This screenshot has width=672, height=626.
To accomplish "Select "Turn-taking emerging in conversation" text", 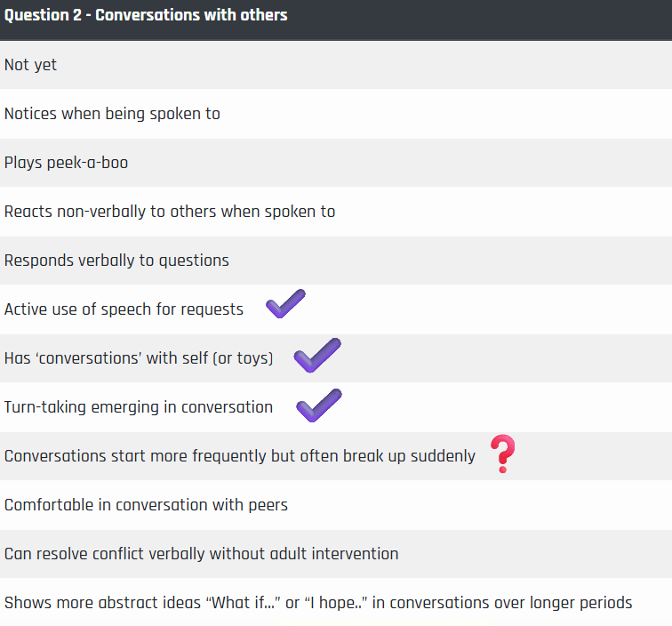I will point(139,407).
